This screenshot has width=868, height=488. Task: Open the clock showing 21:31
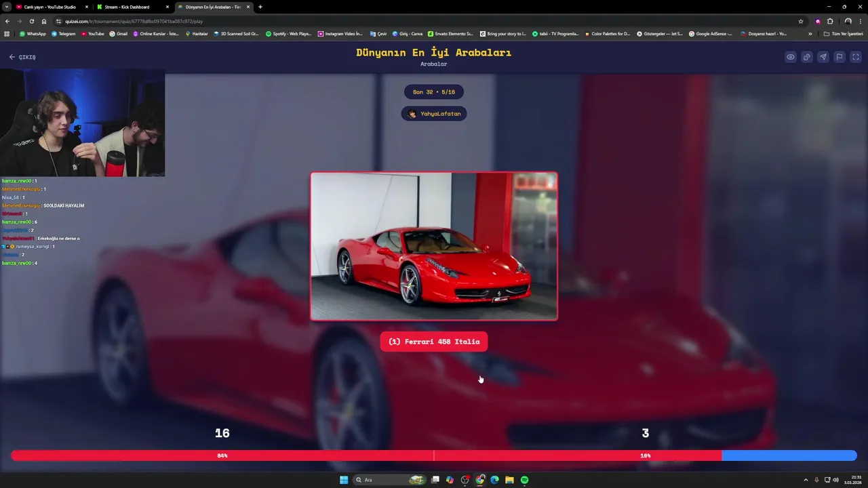point(853,480)
